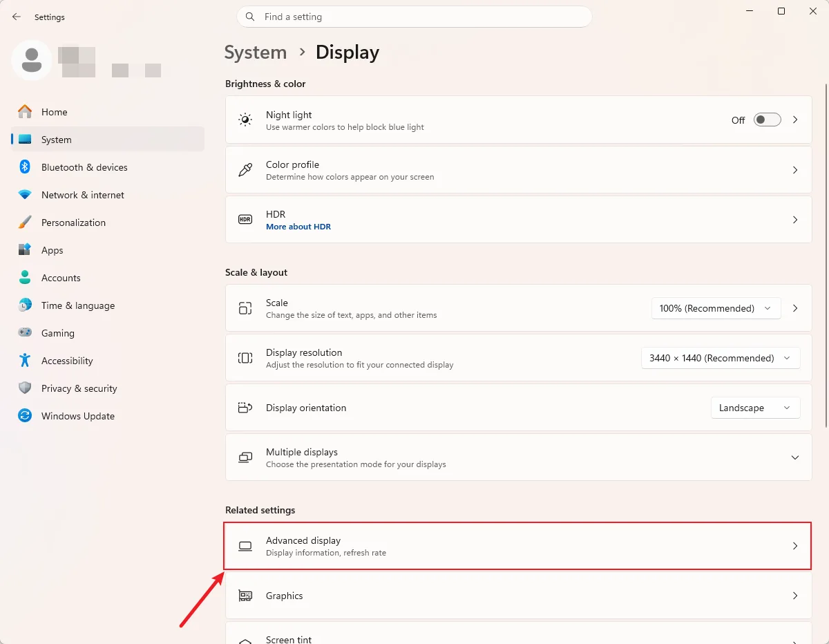Click the 'Display' heading in the breadcrumb
This screenshot has width=829, height=644.
pyautogui.click(x=347, y=53)
